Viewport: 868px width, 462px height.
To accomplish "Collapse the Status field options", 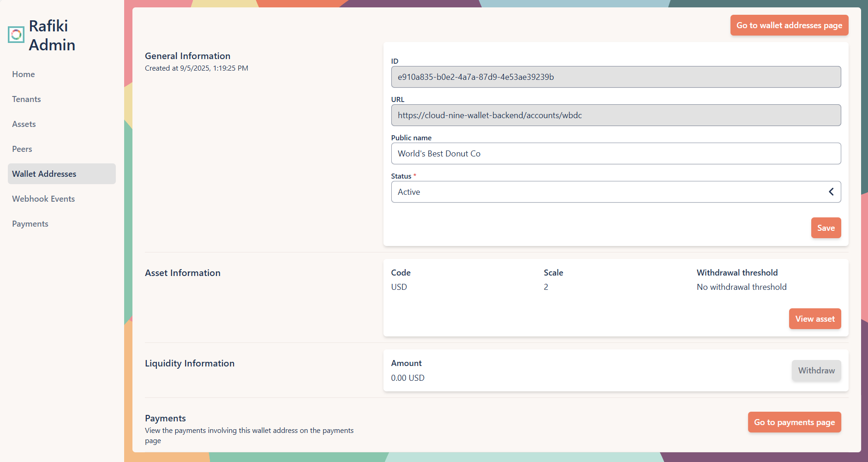I will [832, 192].
